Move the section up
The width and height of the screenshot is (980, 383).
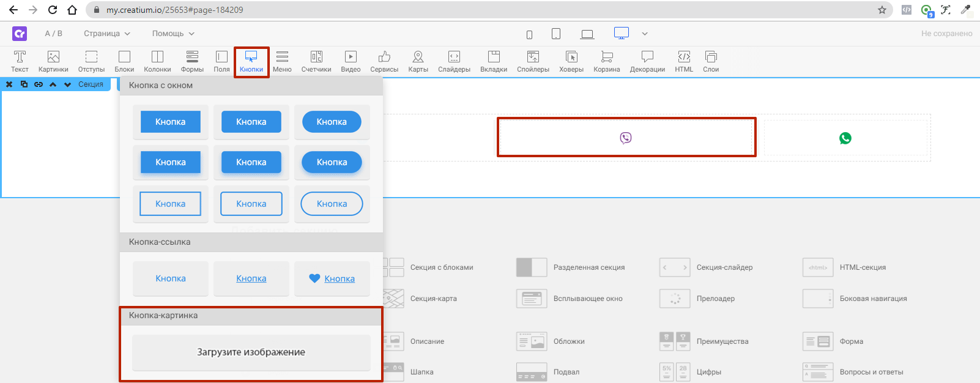click(53, 84)
